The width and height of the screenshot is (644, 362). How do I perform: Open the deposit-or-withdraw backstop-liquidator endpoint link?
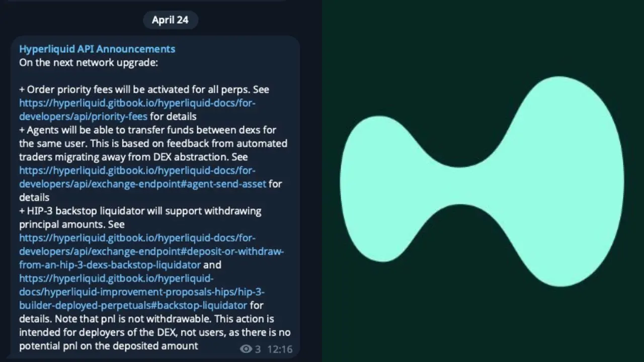[151, 251]
